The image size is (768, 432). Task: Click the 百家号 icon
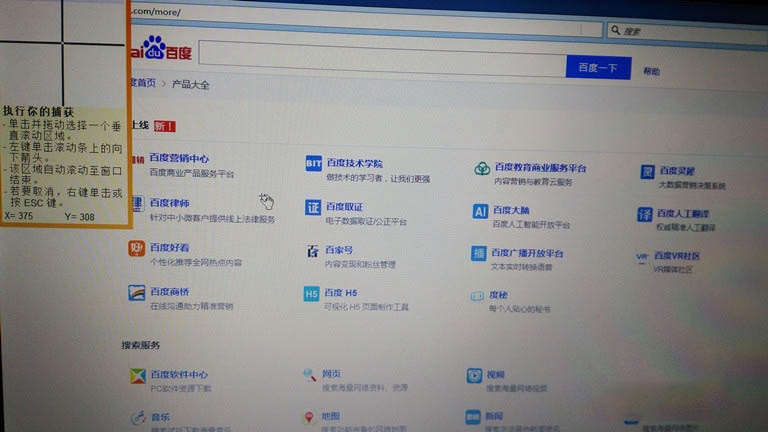tap(312, 251)
